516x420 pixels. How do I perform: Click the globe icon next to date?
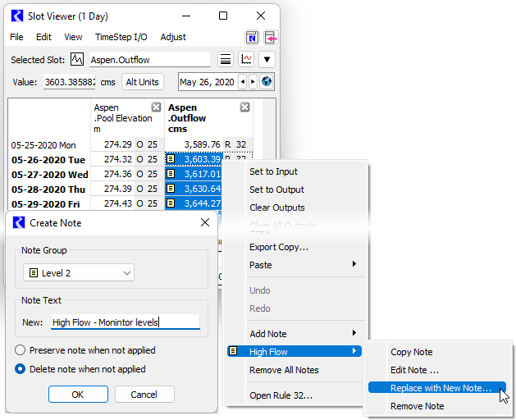click(x=267, y=82)
